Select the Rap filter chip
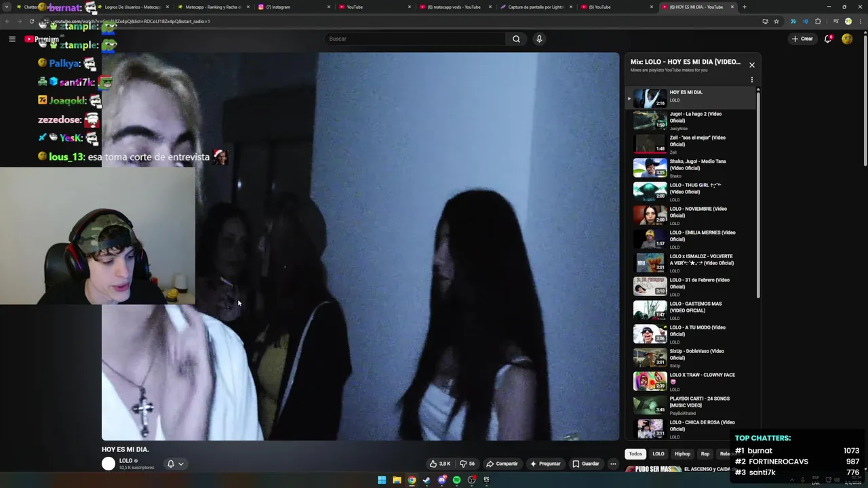Image resolution: width=868 pixels, height=488 pixels. [x=705, y=454]
